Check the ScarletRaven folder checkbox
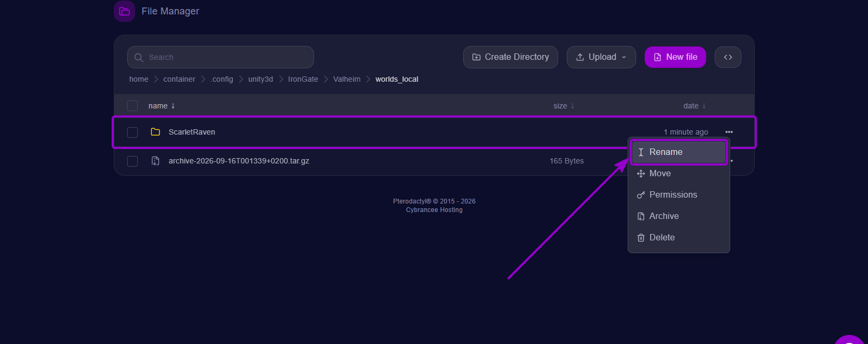 [132, 132]
